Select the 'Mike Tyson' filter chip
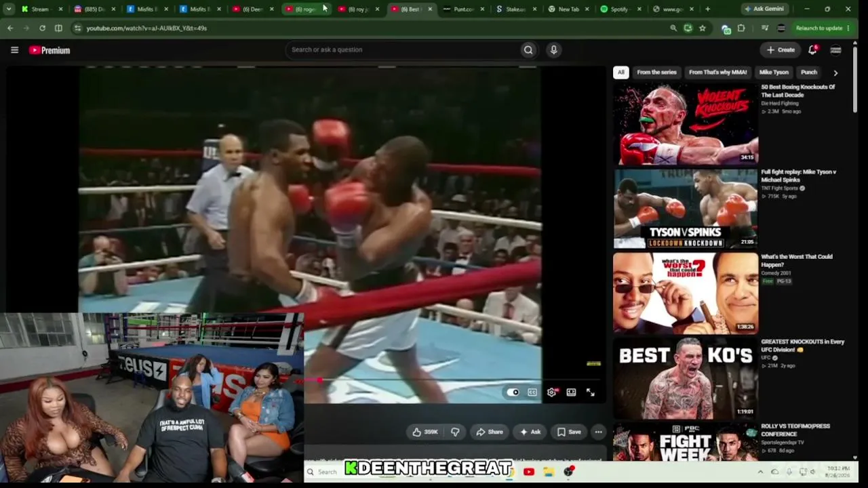Image resolution: width=868 pixels, height=488 pixels. 774,73
